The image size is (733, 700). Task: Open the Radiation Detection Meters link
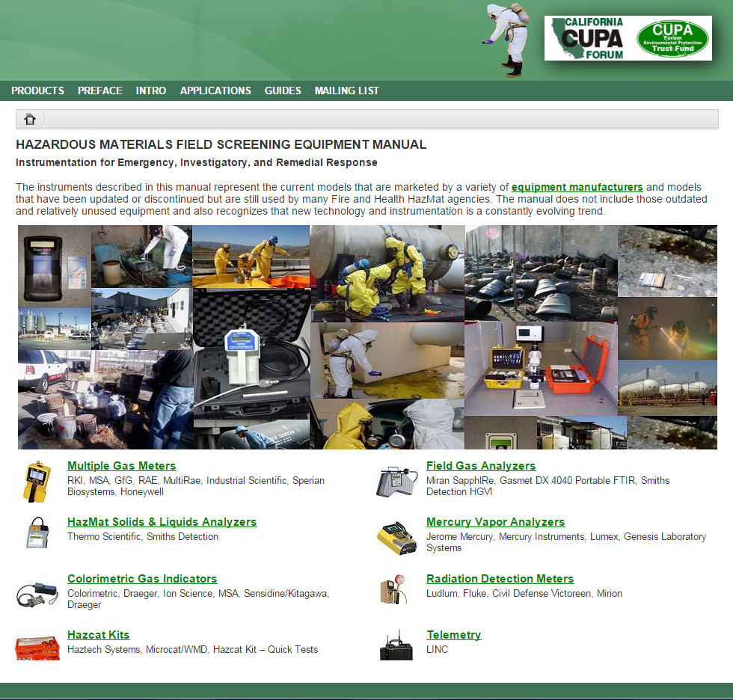500,579
